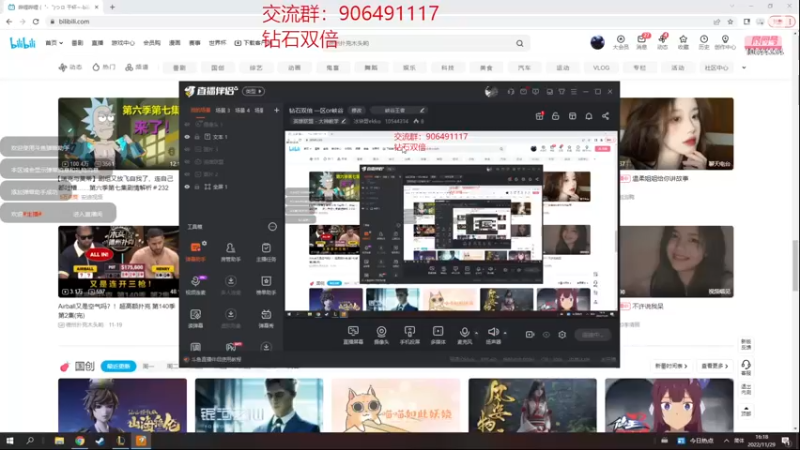Toggle the preview eye icon near settings

[546, 335]
